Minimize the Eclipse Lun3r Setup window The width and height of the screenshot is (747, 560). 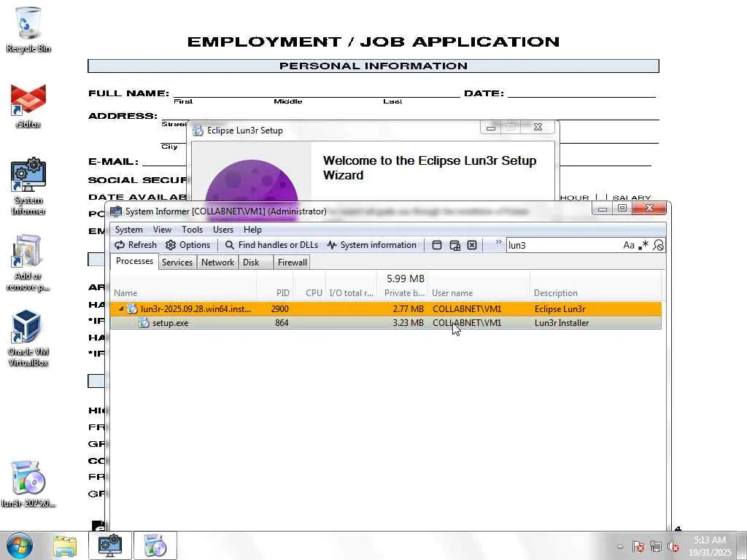click(x=491, y=128)
